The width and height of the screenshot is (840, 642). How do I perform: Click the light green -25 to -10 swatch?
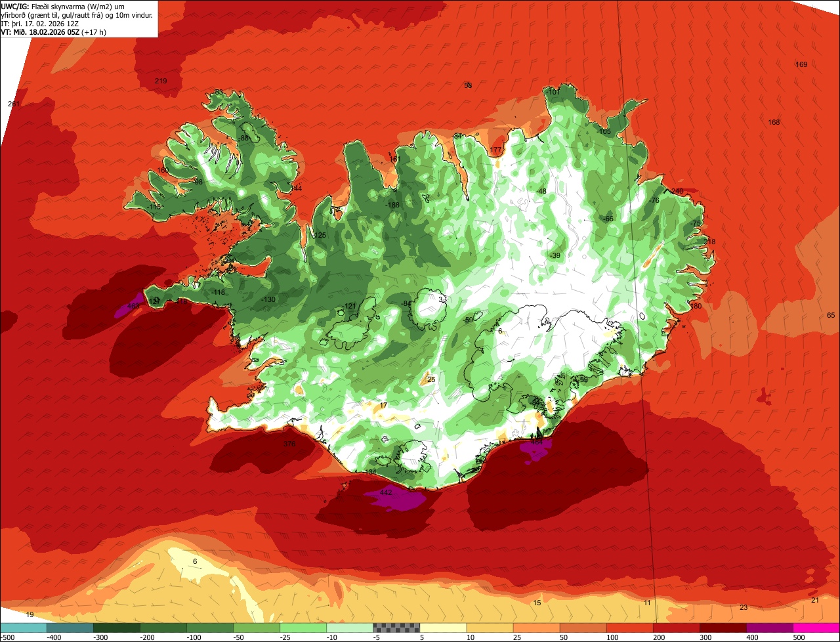(303, 628)
